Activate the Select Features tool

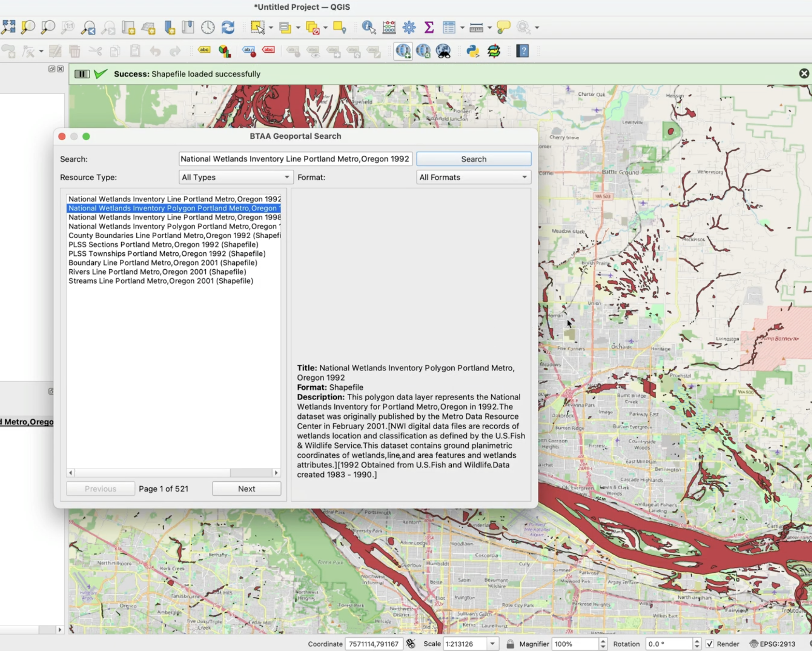click(x=258, y=27)
